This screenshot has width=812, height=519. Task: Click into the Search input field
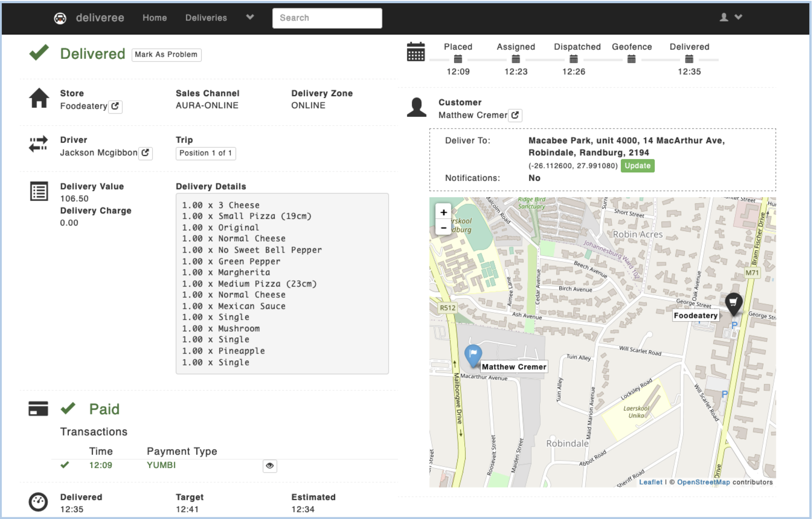327,18
